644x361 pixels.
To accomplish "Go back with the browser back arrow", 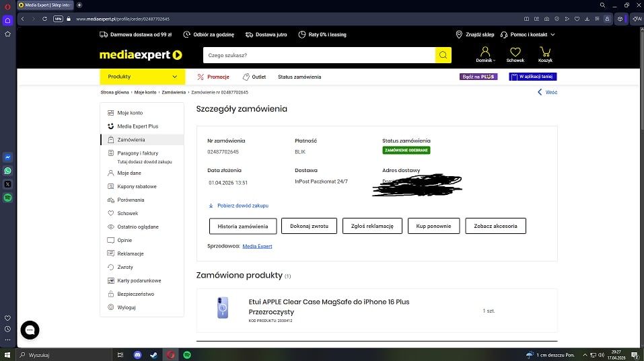I will [23, 19].
